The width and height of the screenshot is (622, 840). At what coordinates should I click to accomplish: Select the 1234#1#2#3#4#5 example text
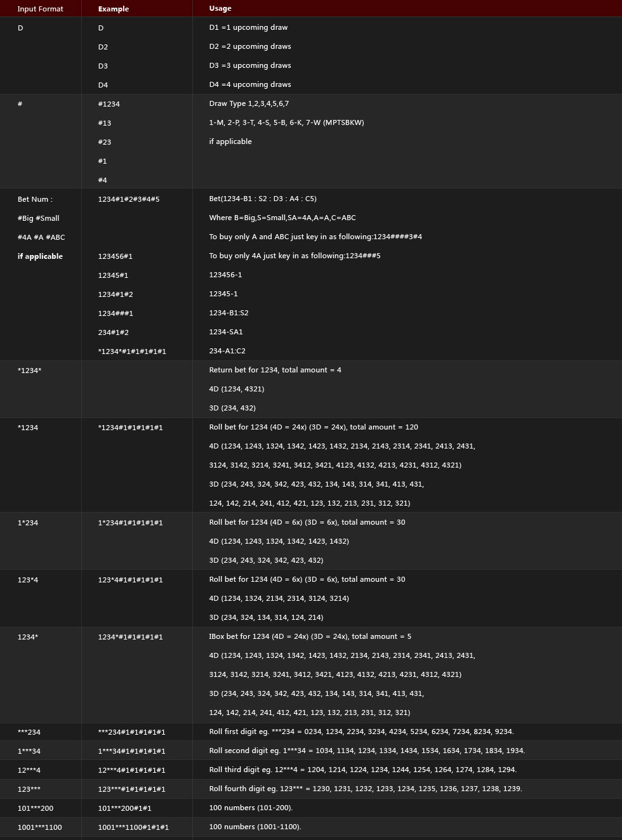(x=129, y=199)
